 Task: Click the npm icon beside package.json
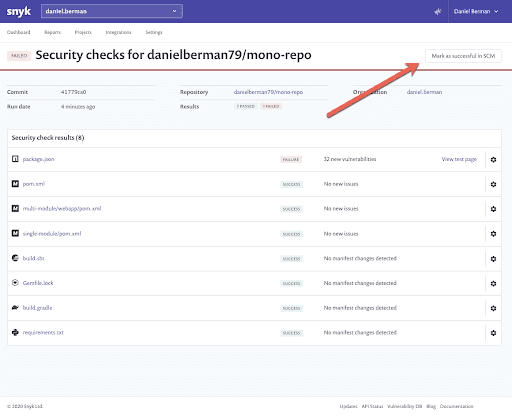click(x=15, y=159)
